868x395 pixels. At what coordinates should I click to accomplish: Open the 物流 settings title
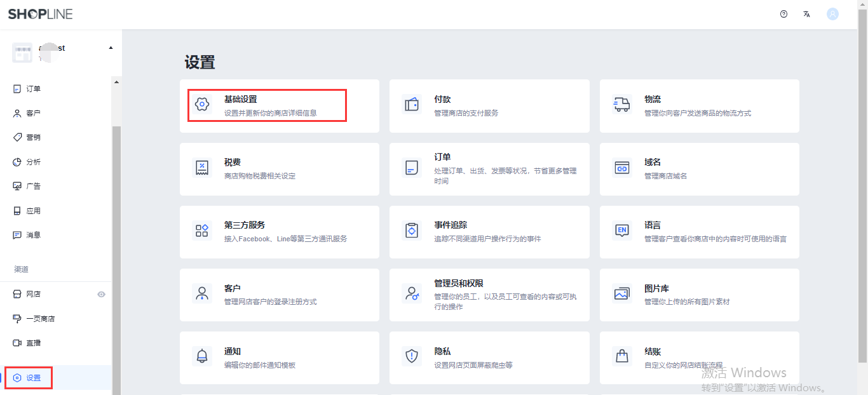point(653,99)
